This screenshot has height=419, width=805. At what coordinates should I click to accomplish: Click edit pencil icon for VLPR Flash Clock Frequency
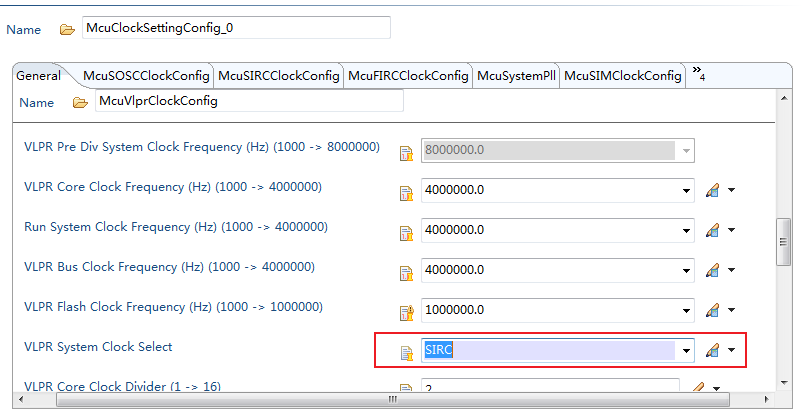[712, 310]
